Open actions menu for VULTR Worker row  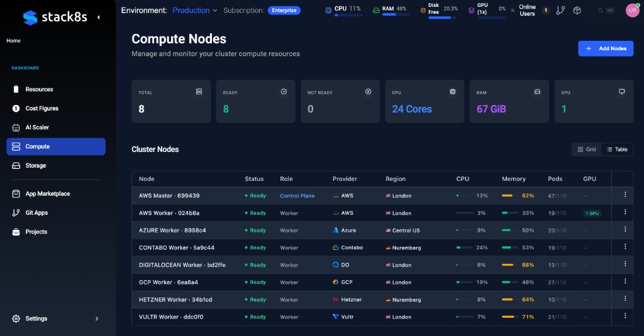pos(625,316)
